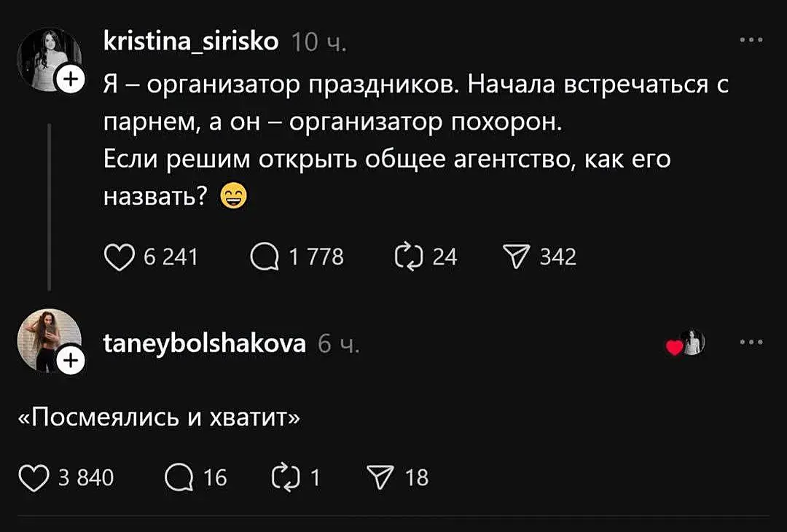Screen dimensions: 787x532
Task: Open more options for kristina_sirisko post
Action: (x=751, y=41)
